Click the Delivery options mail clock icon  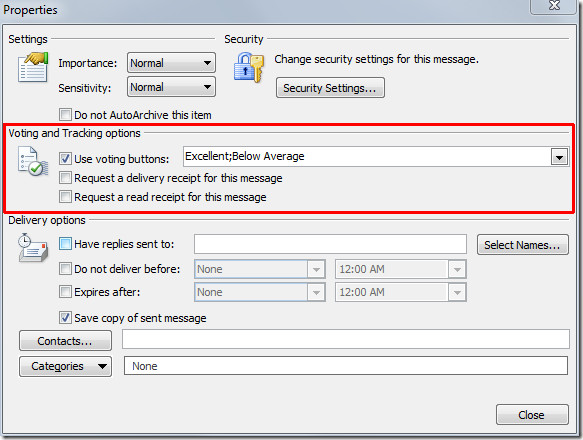click(x=33, y=248)
